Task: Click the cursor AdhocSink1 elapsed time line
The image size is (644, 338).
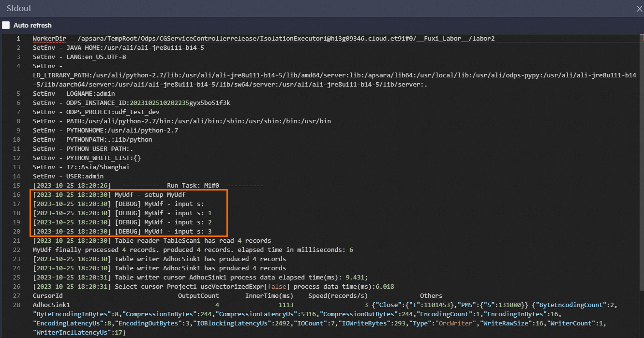Action: [x=200, y=278]
